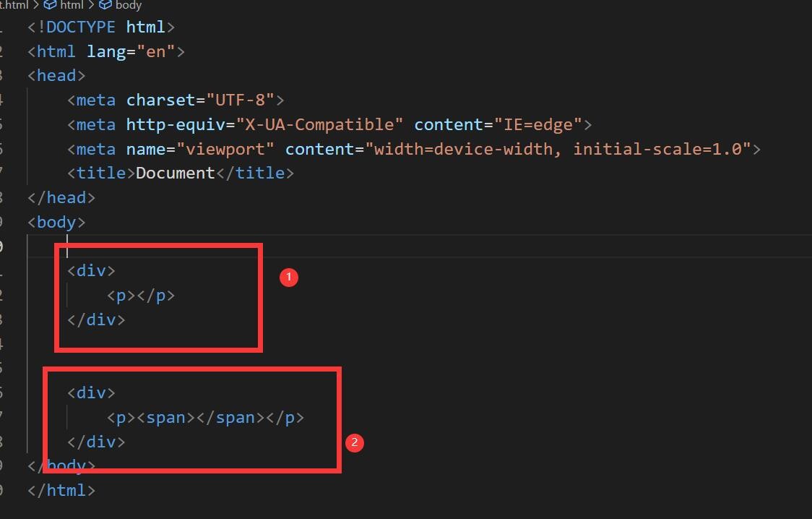Click the red circle marker numbered 2
This screenshot has height=519, width=812.
click(x=354, y=443)
